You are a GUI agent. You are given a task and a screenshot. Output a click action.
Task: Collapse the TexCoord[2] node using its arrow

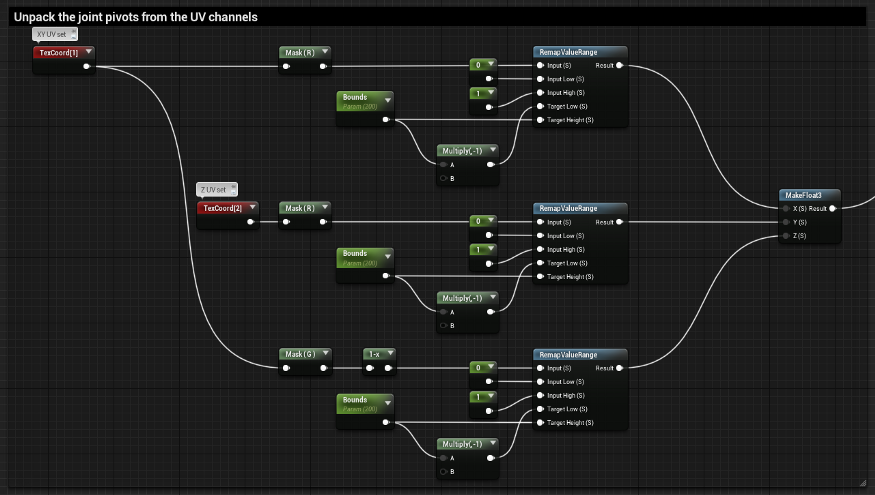(x=252, y=207)
